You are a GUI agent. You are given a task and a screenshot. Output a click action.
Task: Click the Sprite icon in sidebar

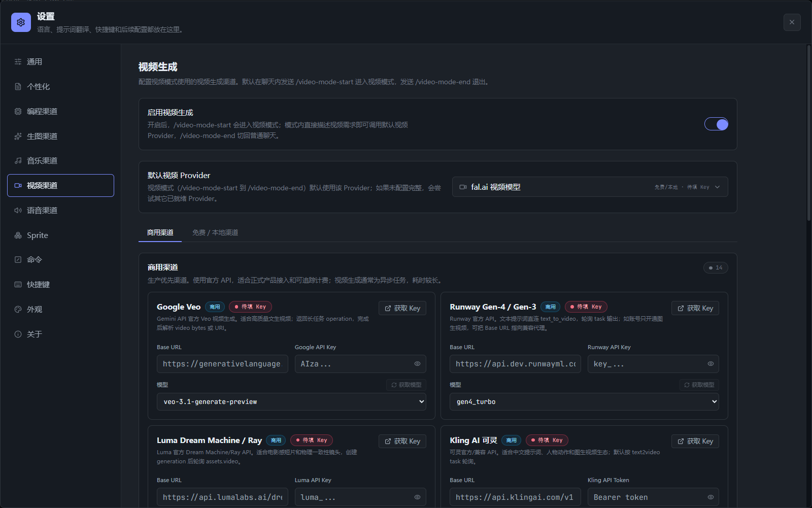click(18, 235)
